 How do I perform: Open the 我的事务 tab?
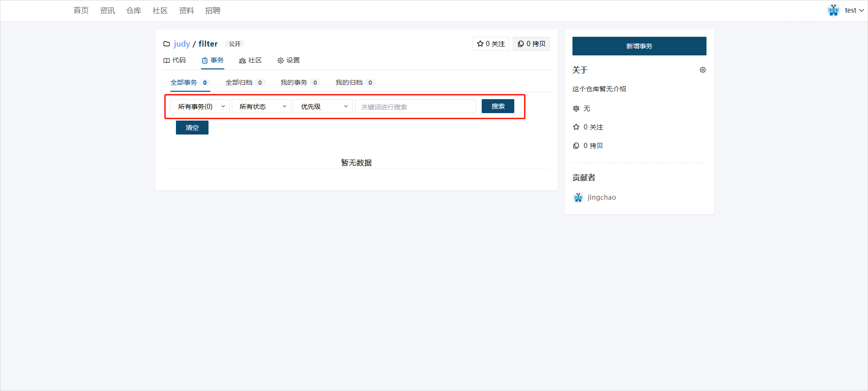click(294, 82)
